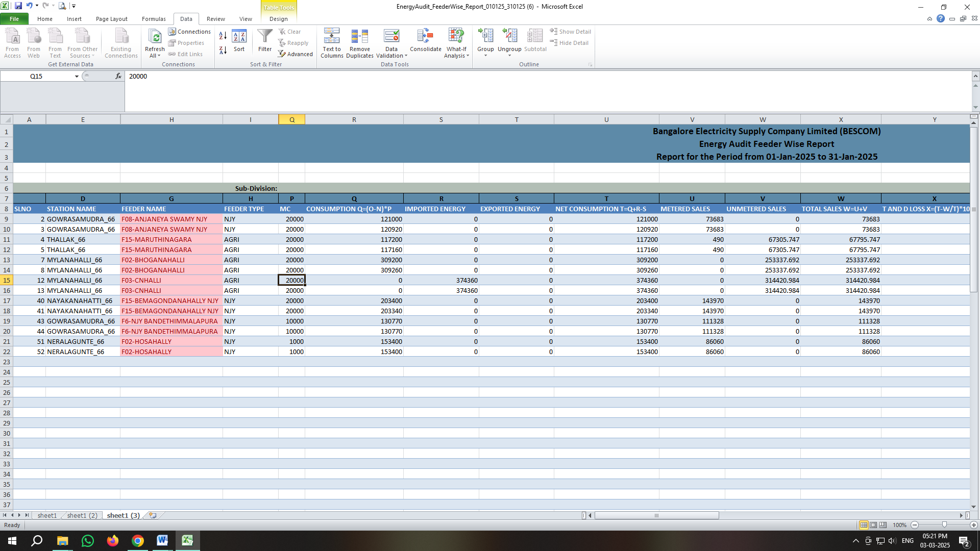Open the Consolidate tool
The height and width of the screenshot is (551, 980).
(x=426, y=41)
